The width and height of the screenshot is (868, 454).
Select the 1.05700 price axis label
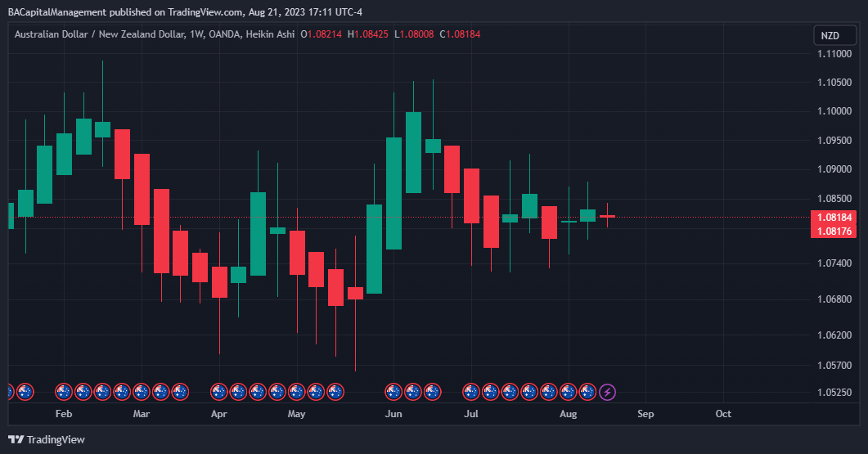tap(834, 366)
